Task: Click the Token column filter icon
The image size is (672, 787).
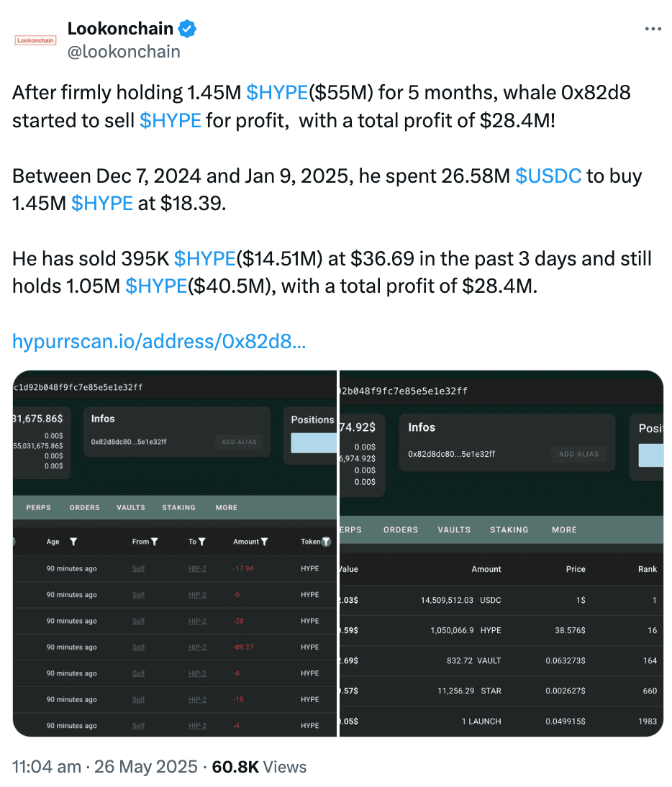Action: point(326,542)
